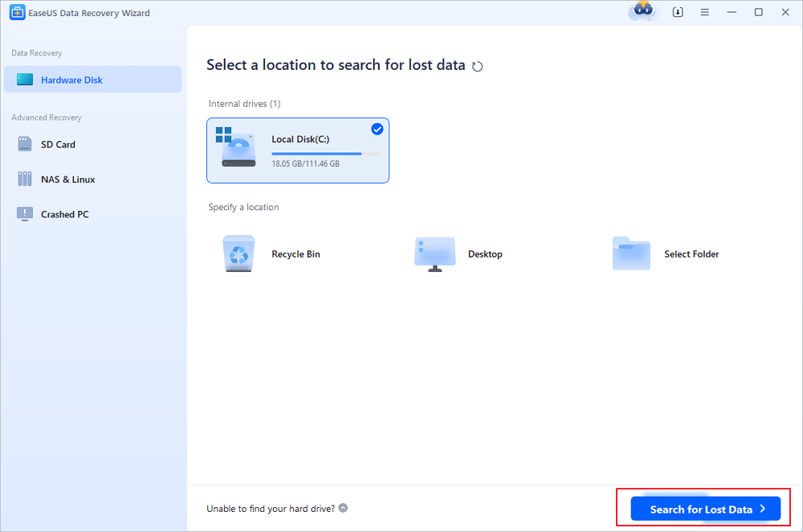Viewport: 803px width, 532px height.
Task: Expand the 'Unable to find your hard drive?' arrow
Action: pyautogui.click(x=343, y=508)
